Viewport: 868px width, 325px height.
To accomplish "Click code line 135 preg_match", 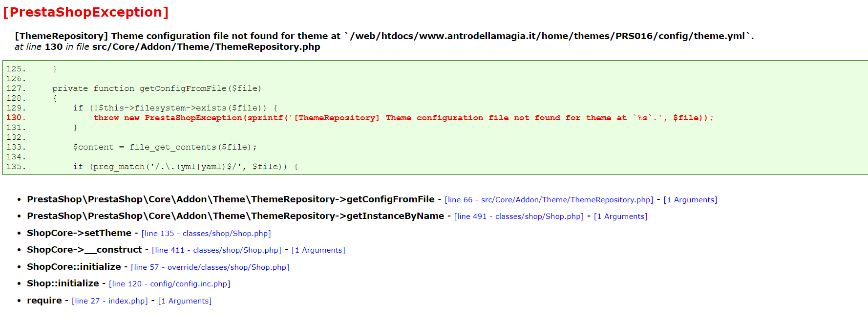I will [186, 166].
